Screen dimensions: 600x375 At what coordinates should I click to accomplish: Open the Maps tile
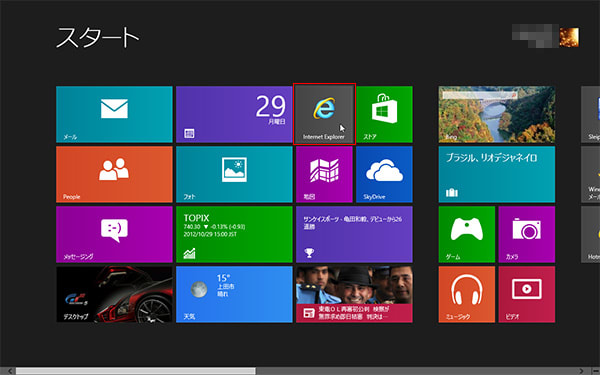pos(324,174)
